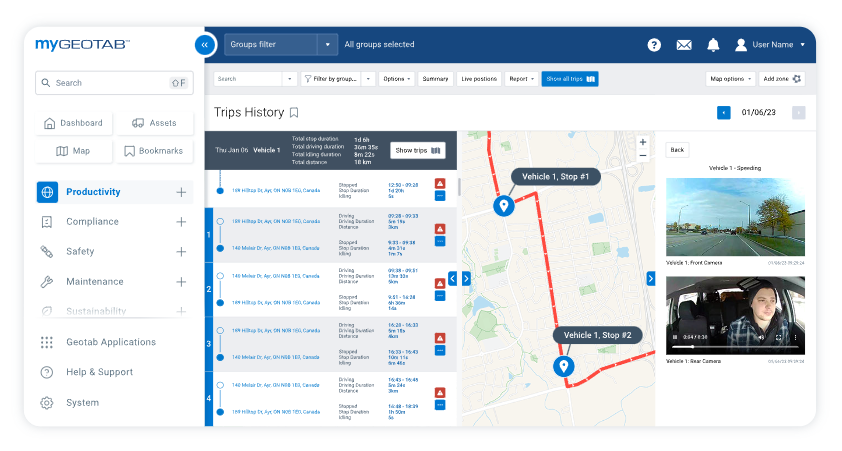Screen dimensions: 842x451
Task: Open System settings in sidebar
Action: tap(82, 403)
